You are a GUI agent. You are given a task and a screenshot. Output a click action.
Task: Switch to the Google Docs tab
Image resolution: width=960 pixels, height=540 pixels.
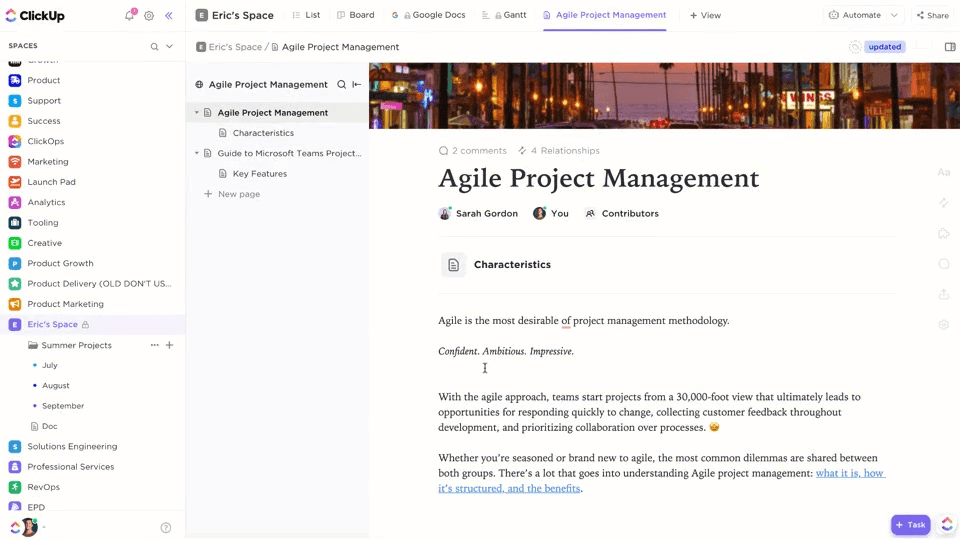(429, 15)
